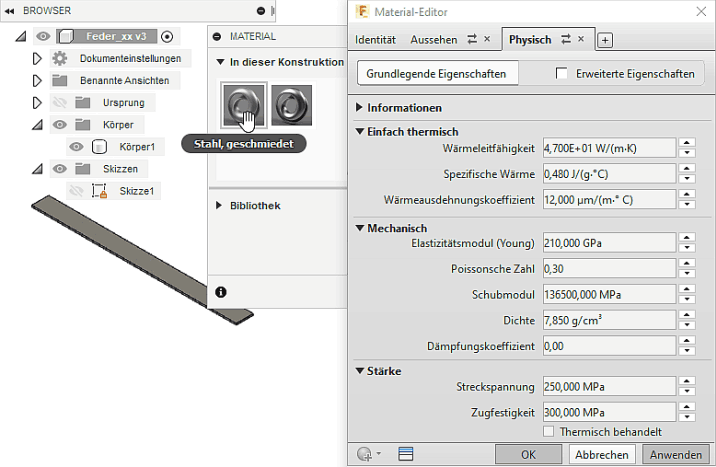Open the create material sphere icon menu
The height and width of the screenshot is (467, 716).
(x=367, y=454)
